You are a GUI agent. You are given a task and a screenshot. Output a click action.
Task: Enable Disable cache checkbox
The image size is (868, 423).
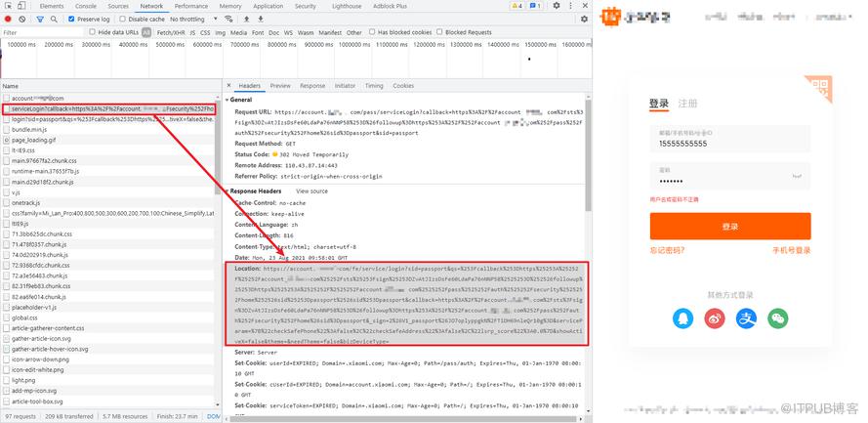(x=123, y=19)
